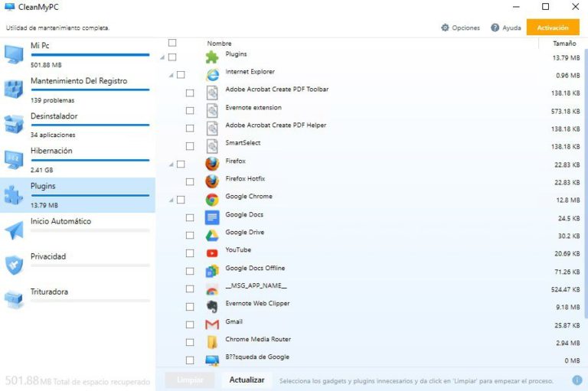
Task: Check the Google Drive checkbox
Action: (190, 236)
